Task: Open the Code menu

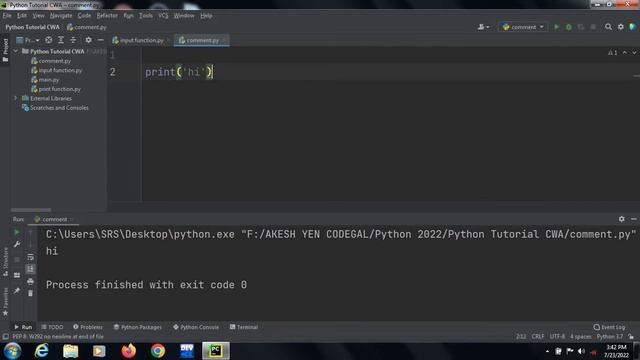Action: click(84, 16)
